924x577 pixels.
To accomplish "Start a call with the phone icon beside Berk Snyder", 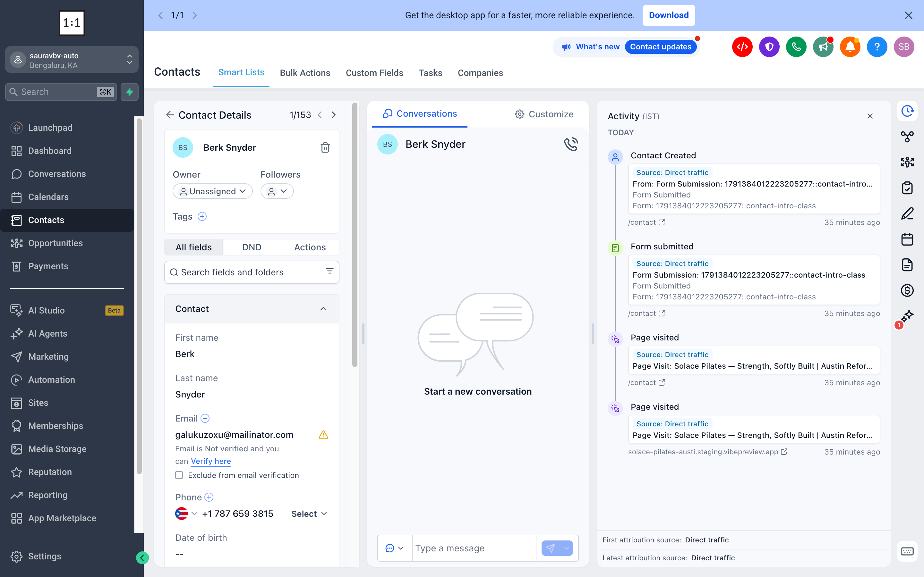I will (571, 144).
